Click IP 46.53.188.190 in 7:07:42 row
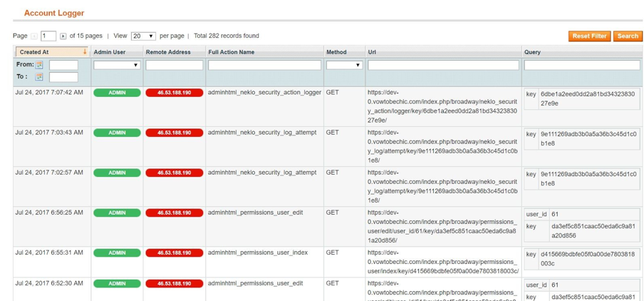 point(174,93)
